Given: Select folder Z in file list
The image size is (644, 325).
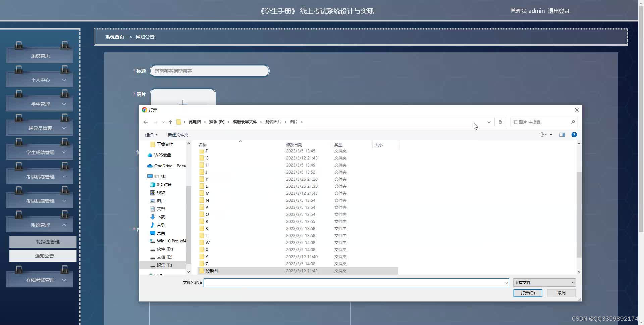Looking at the screenshot, I should tap(298, 264).
